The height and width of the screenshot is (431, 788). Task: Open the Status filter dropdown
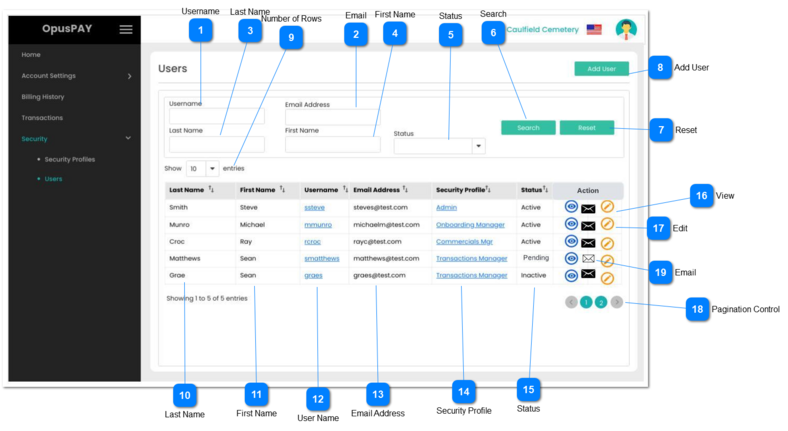[478, 146]
